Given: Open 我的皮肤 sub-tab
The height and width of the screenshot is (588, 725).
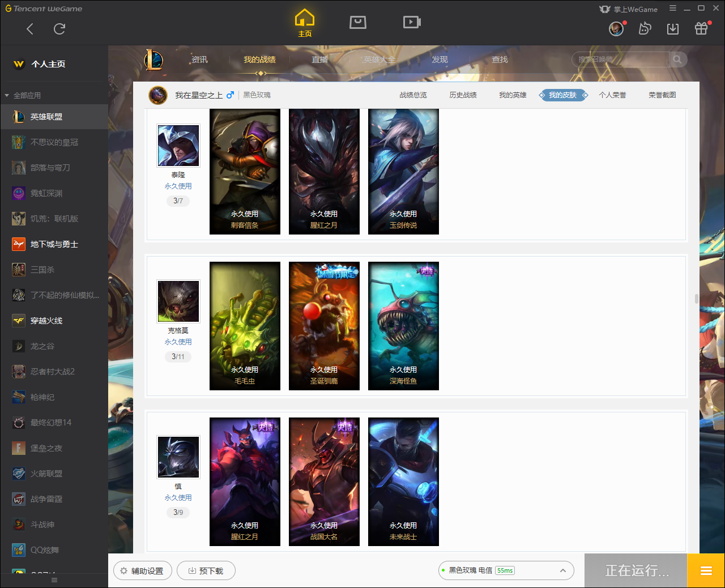Looking at the screenshot, I should click(562, 95).
